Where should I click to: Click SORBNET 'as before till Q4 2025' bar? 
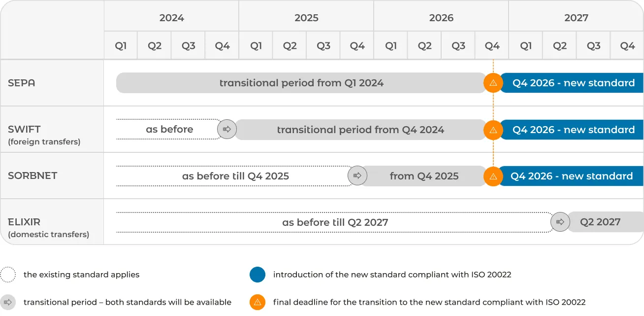(x=234, y=176)
